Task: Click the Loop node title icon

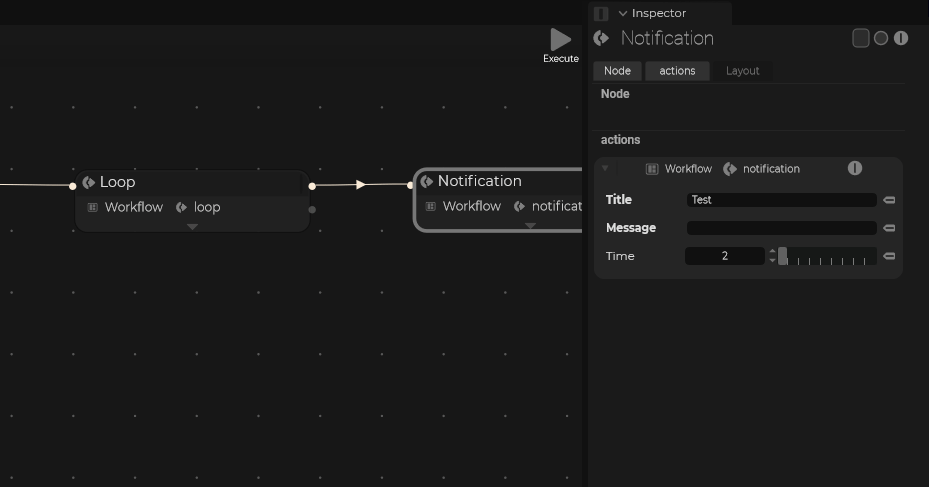Action: coord(89,182)
